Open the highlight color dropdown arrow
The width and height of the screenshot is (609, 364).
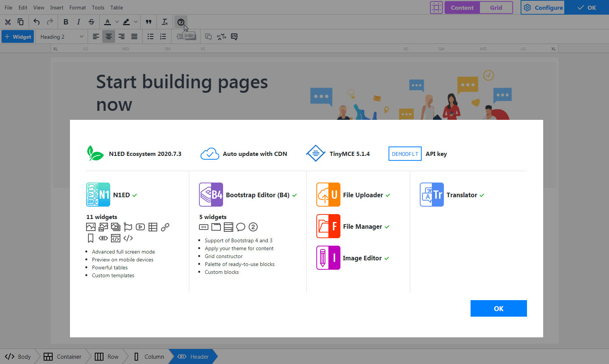(x=136, y=22)
